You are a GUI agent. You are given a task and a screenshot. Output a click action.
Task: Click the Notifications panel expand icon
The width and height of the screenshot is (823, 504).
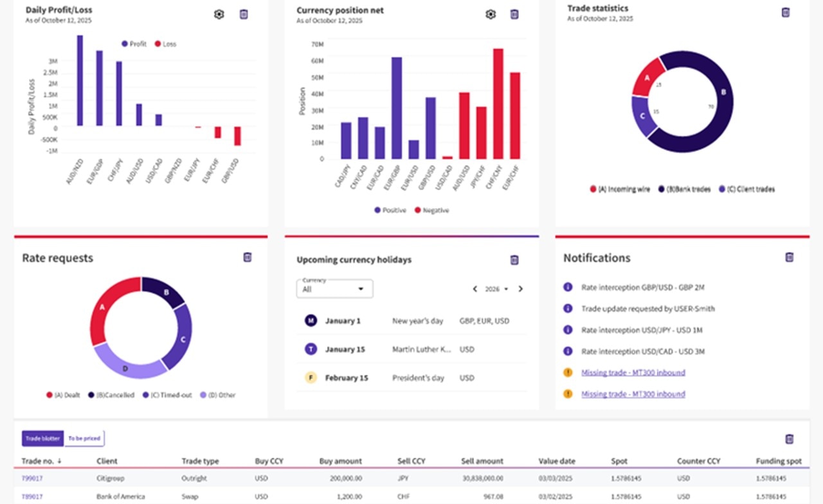pyautogui.click(x=789, y=256)
